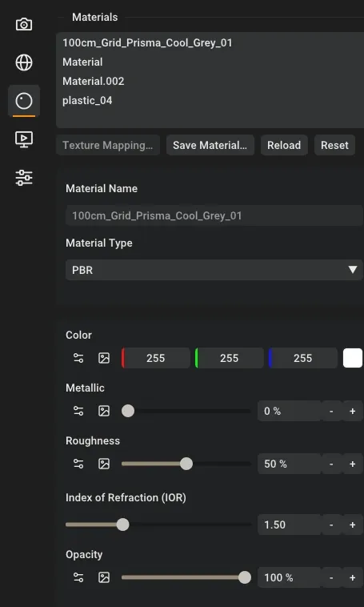Click the Opacity texture image icon
This screenshot has height=607, width=364.
coord(104,577)
